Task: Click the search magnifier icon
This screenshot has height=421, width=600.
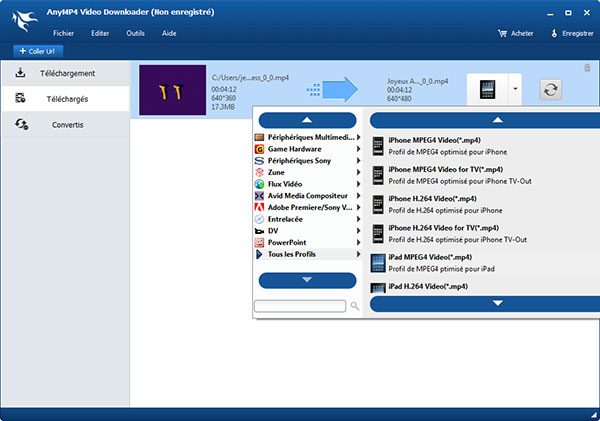Action: [353, 306]
